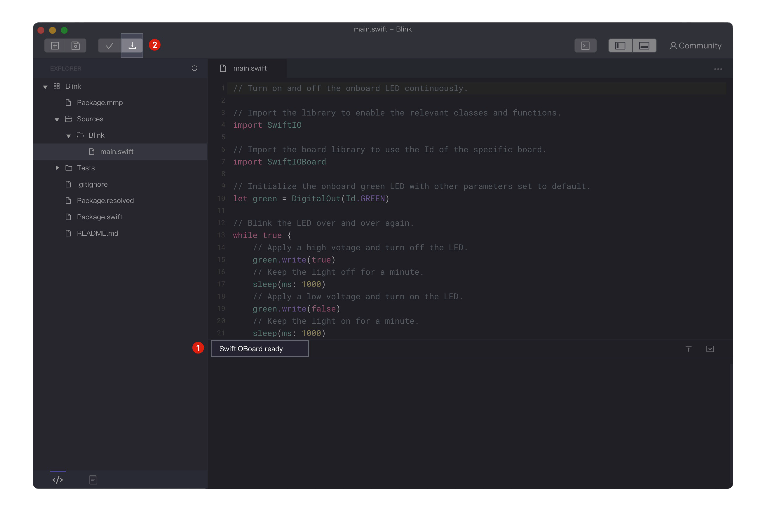Image resolution: width=766 pixels, height=532 pixels.
Task: Click the Package.mmp file icon
Action: 68,103
